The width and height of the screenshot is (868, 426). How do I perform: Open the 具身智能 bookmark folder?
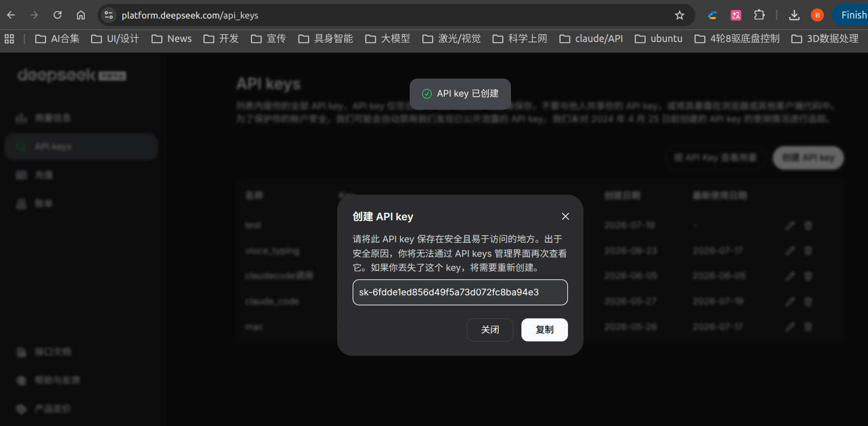tap(325, 39)
